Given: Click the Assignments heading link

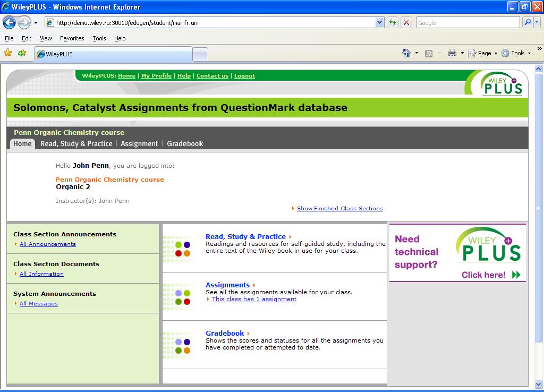Looking at the screenshot, I should (x=227, y=285).
